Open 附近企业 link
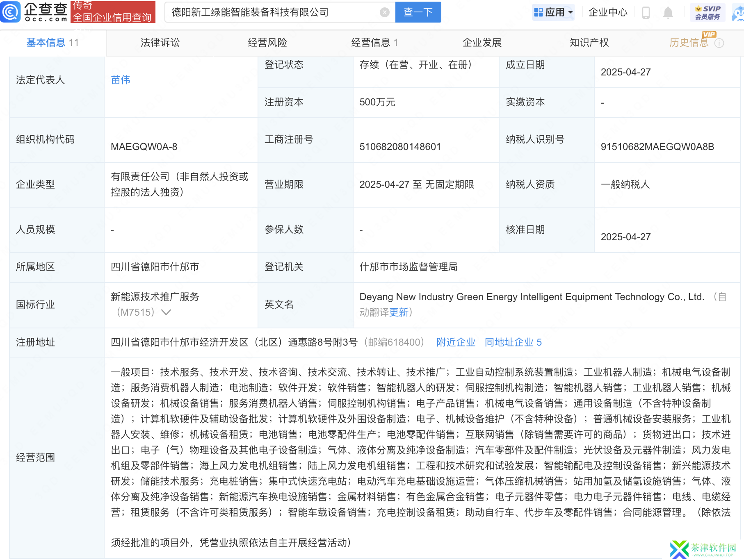The height and width of the screenshot is (560, 744). pyautogui.click(x=456, y=342)
